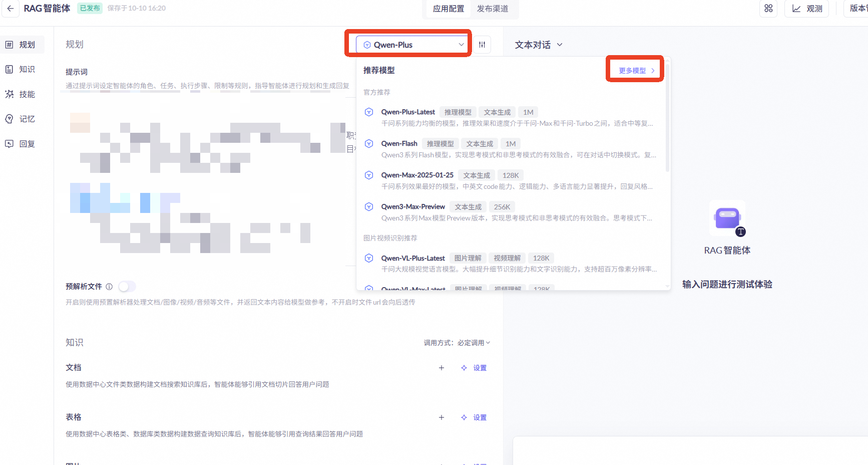The height and width of the screenshot is (465, 868).
Task: Select 技能 in the left sidebar
Action: pyautogui.click(x=22, y=94)
